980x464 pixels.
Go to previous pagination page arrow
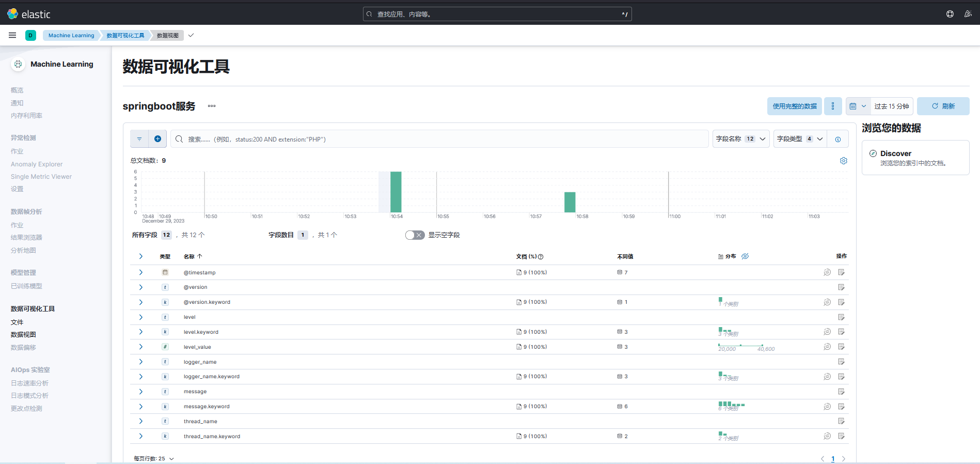pyautogui.click(x=823, y=459)
